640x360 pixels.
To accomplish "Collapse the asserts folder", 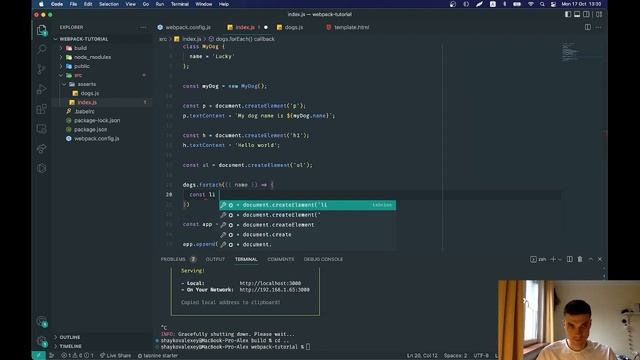I will coord(87,84).
